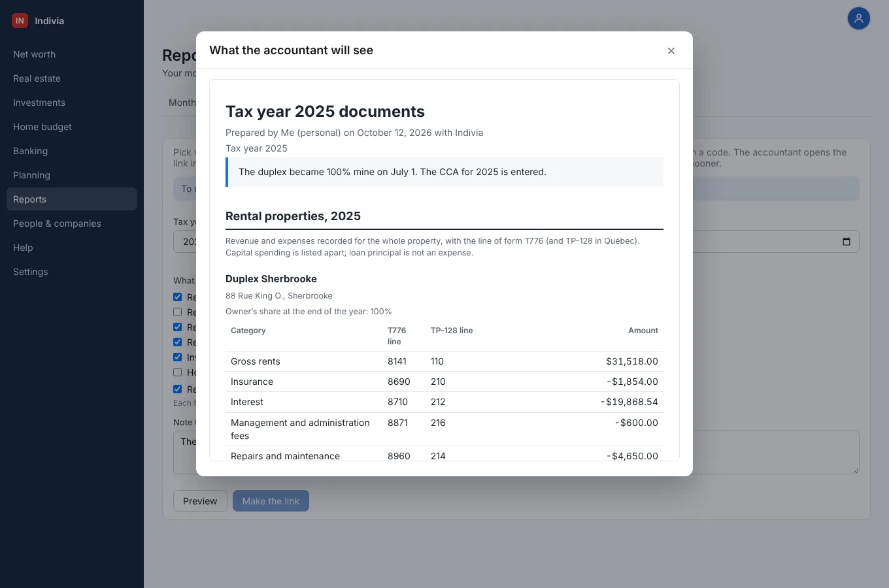
Task: Open the date picker calendar icon
Action: 847,242
